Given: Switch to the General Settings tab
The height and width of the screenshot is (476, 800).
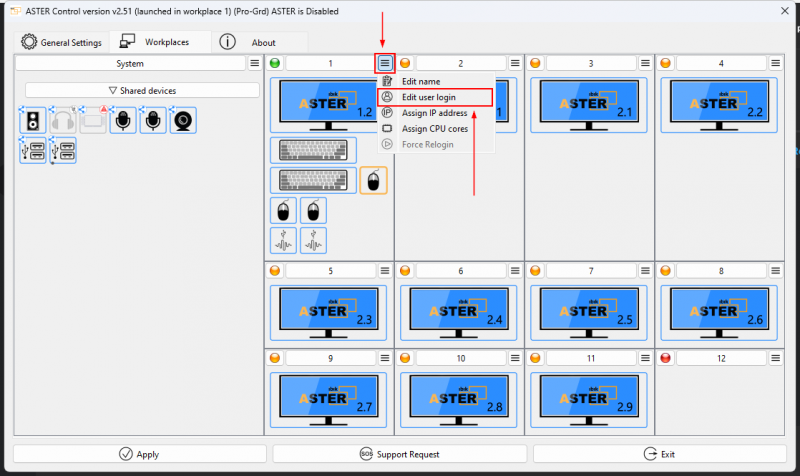Looking at the screenshot, I should click(62, 42).
